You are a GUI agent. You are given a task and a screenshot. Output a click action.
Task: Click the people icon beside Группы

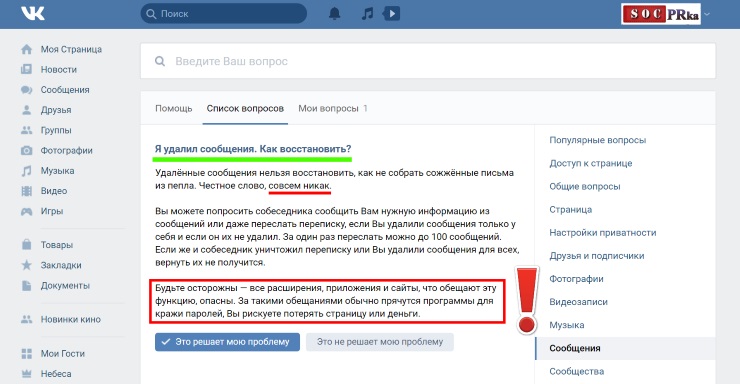point(26,130)
